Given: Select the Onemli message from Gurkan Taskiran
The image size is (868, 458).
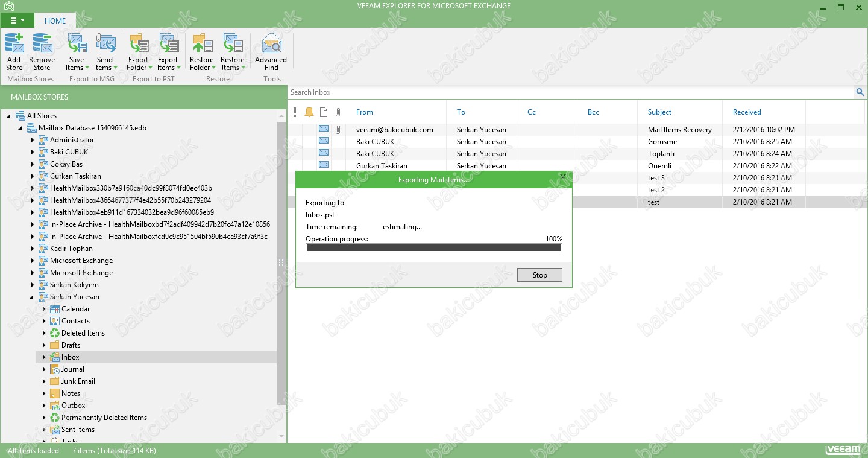Looking at the screenshot, I should [577, 165].
